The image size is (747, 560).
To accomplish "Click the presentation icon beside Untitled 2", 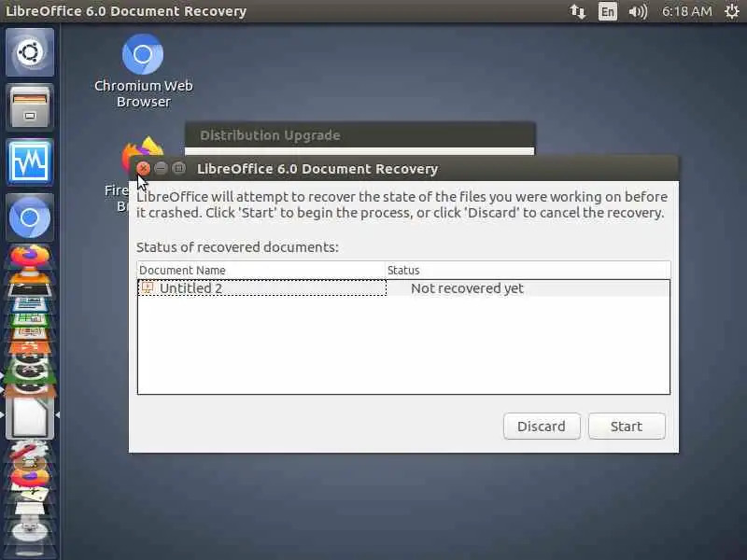I will coord(148,287).
